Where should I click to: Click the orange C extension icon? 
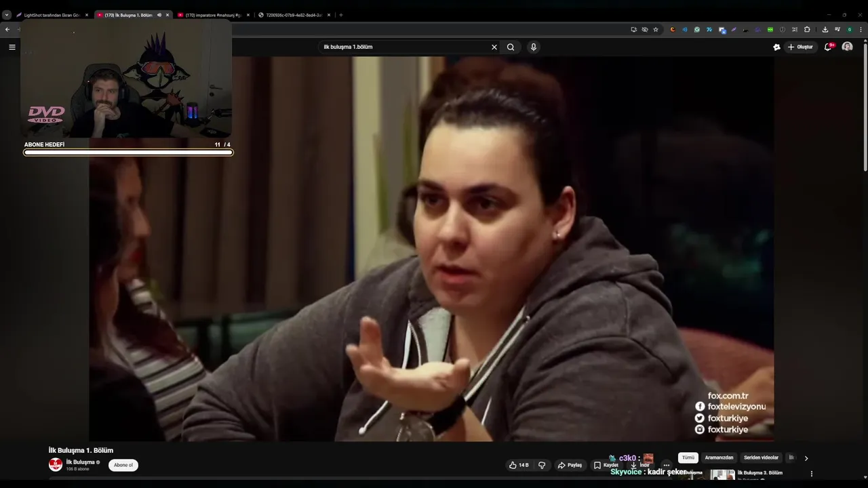(x=673, y=30)
